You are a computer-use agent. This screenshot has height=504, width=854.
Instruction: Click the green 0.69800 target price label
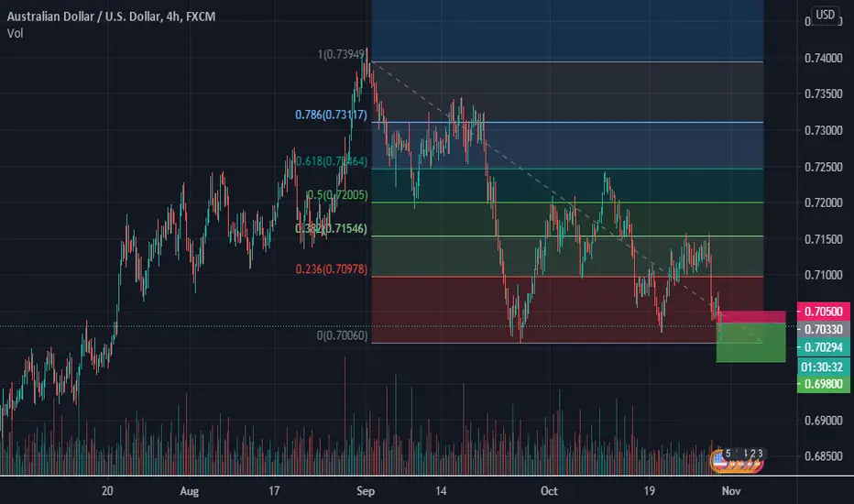pyautogui.click(x=824, y=384)
